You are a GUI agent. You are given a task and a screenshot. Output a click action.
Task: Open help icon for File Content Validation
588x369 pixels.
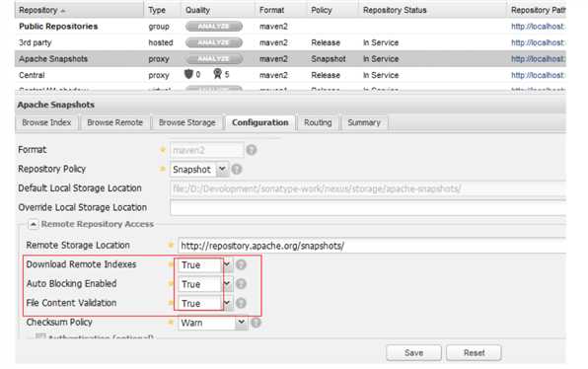pyautogui.click(x=241, y=303)
